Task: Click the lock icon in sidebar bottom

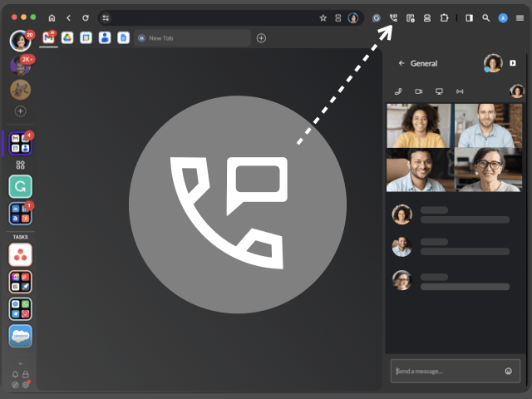Action: click(26, 374)
